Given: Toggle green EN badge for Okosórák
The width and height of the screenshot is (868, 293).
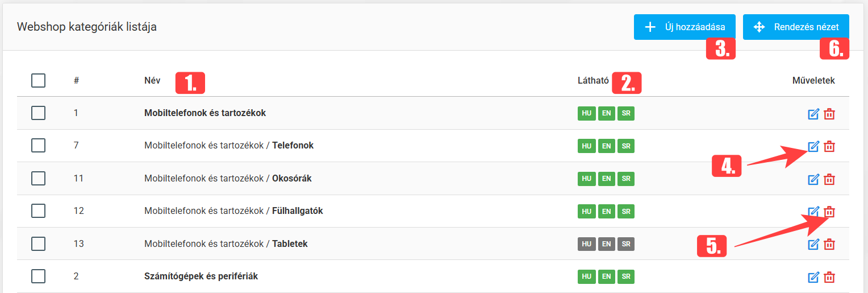Looking at the screenshot, I should 607,179.
